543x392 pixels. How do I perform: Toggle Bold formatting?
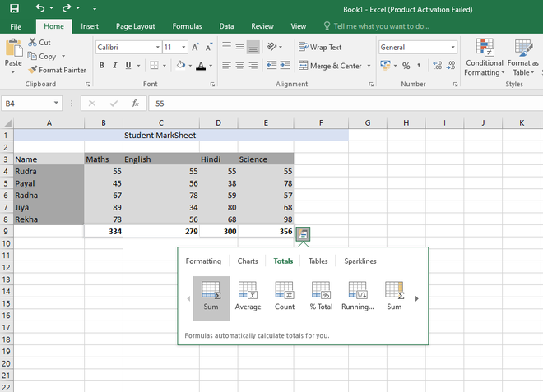pos(102,66)
